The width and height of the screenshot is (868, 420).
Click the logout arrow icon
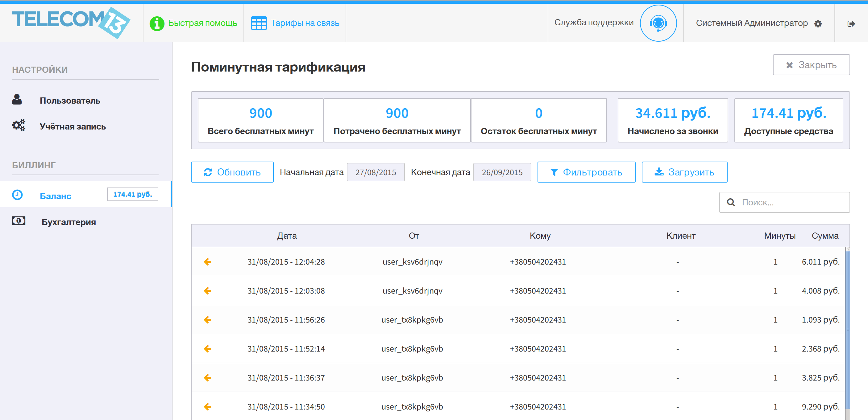[851, 23]
